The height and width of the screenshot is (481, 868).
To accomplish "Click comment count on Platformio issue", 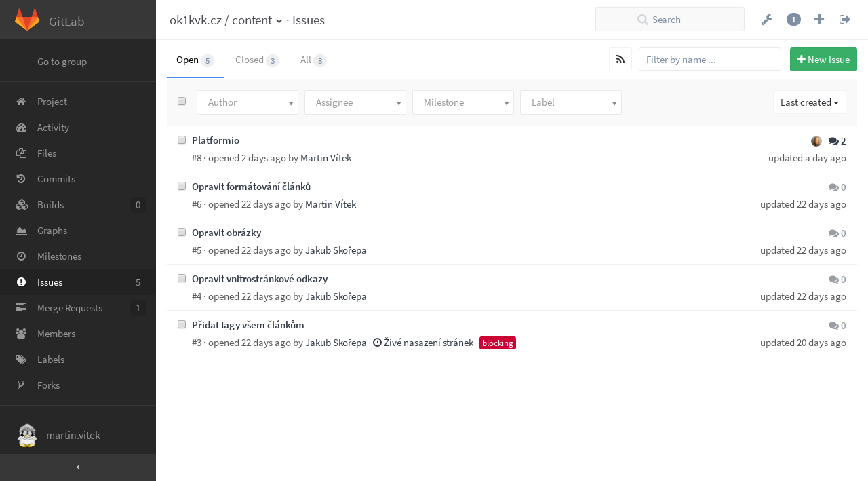I will pyautogui.click(x=837, y=141).
